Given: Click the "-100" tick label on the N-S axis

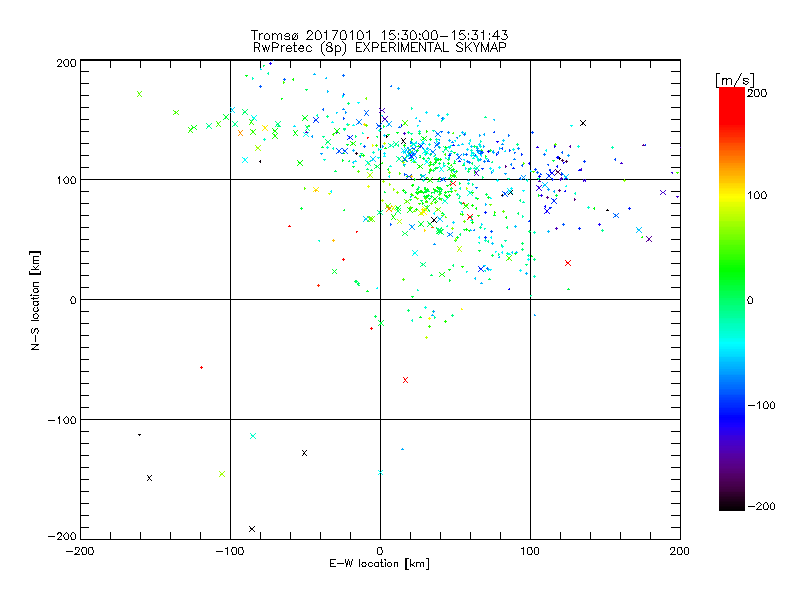Looking at the screenshot, I should click(62, 420).
